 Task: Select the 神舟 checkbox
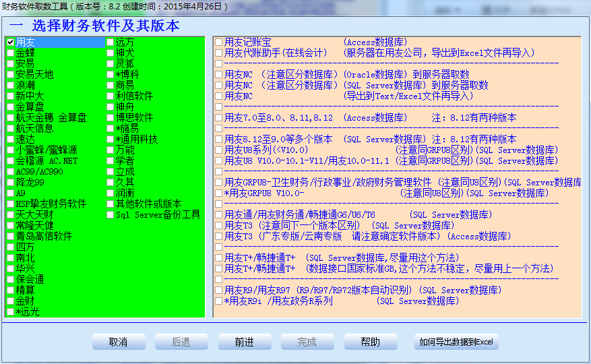[x=110, y=107]
